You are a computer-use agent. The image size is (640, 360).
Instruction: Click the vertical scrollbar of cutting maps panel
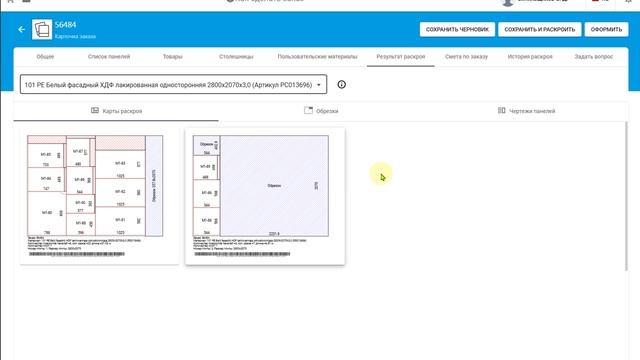click(626, 196)
